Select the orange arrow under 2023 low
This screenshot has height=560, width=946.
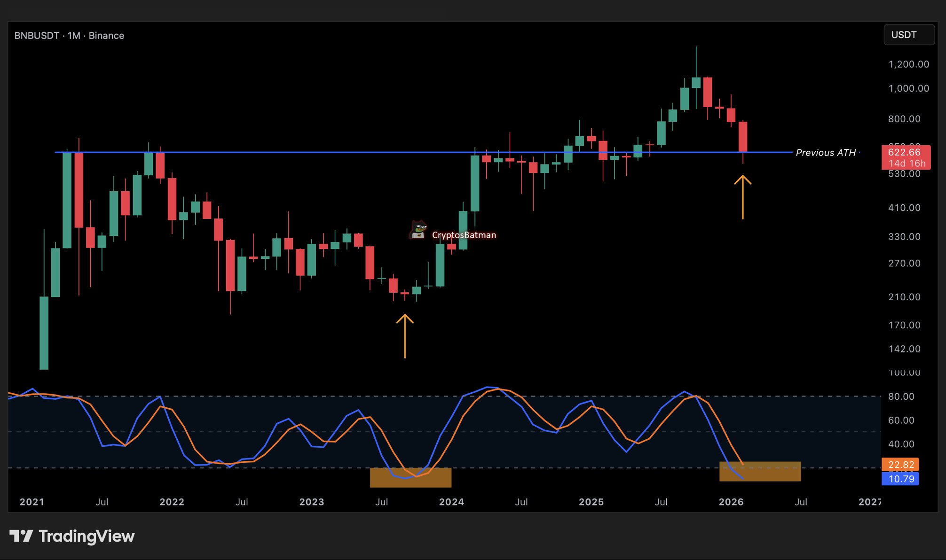(405, 336)
